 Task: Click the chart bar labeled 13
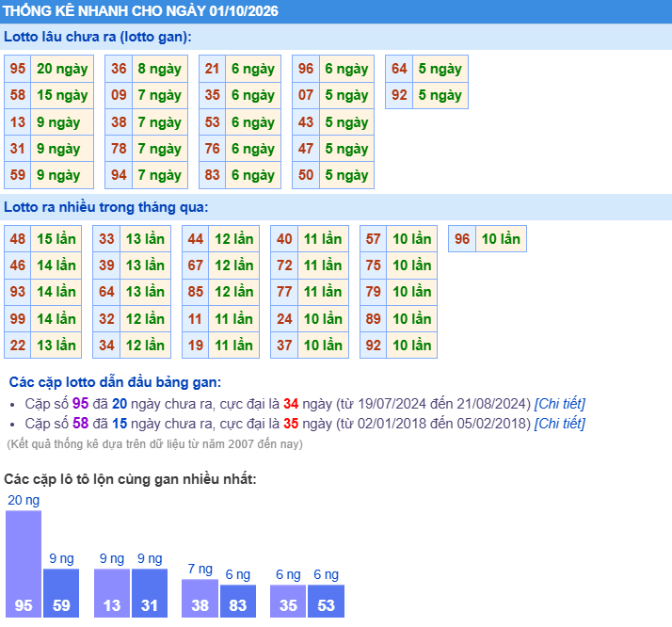coord(112,593)
